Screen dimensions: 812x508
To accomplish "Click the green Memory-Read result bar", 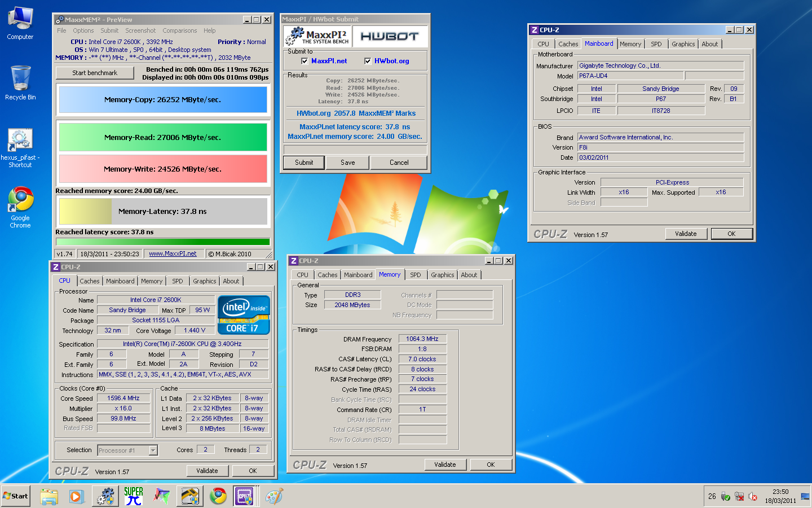I will (163, 137).
